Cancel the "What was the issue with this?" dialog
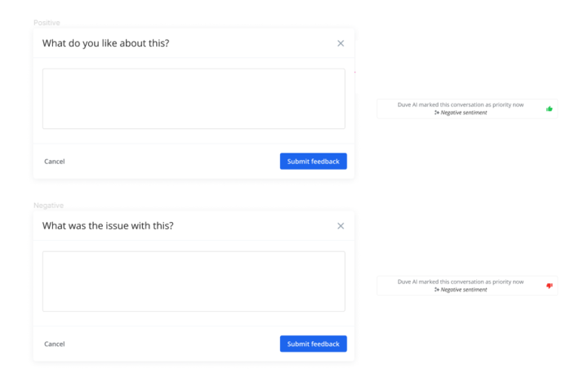The height and width of the screenshot is (386, 588). point(55,344)
